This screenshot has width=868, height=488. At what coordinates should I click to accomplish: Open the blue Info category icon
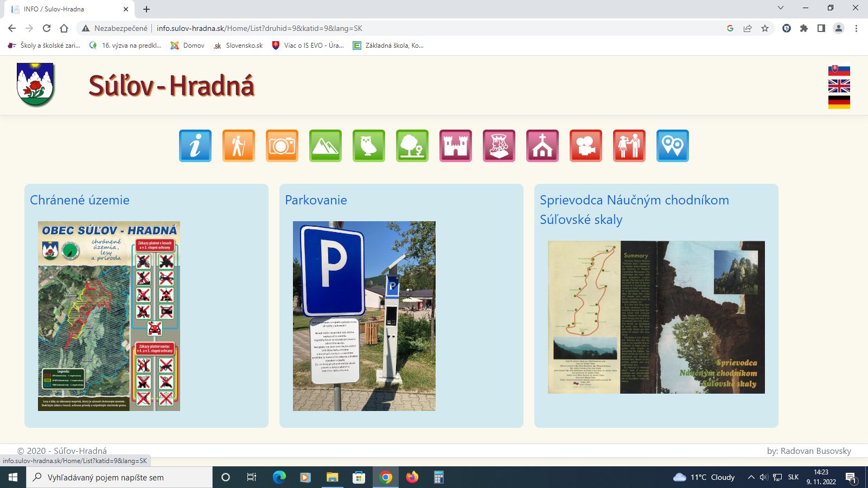[x=195, y=146]
